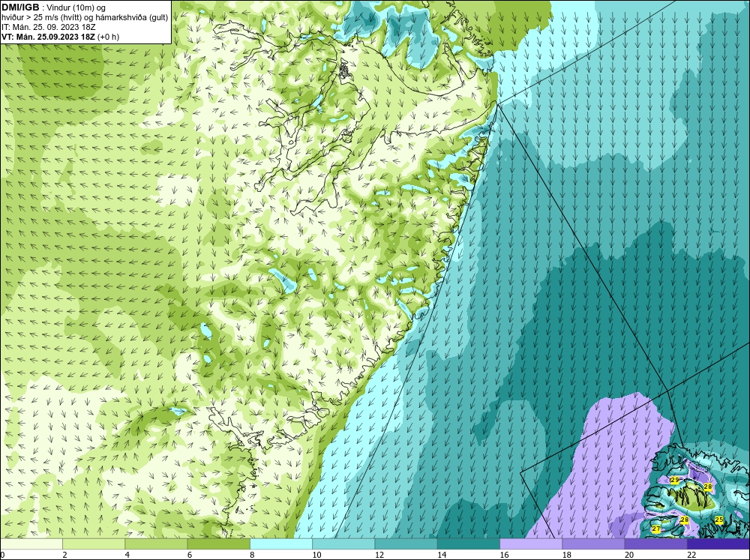Click the "VT: Mán. 25.09.2023 18Z" valid time
Viewport: 750px width, 560px height.
48,37
